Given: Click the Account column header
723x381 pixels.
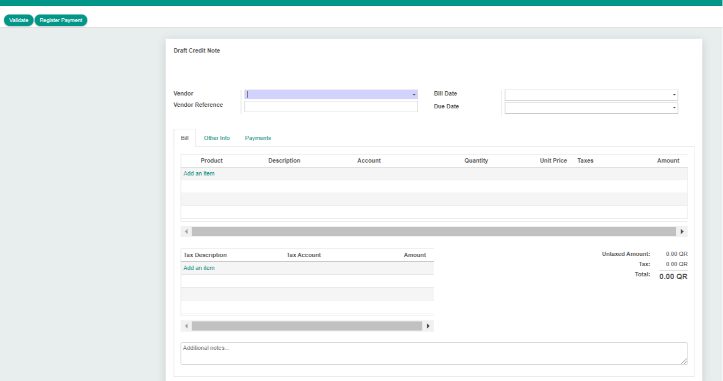Looking at the screenshot, I should click(x=369, y=161).
